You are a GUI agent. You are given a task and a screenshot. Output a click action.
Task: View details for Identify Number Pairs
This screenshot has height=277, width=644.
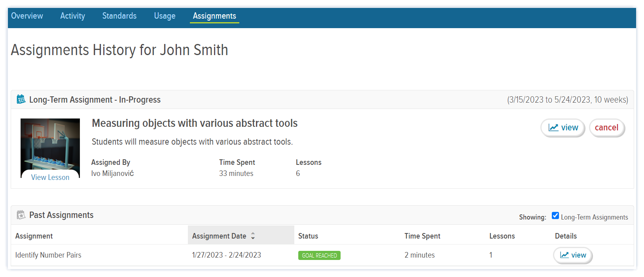[573, 255]
